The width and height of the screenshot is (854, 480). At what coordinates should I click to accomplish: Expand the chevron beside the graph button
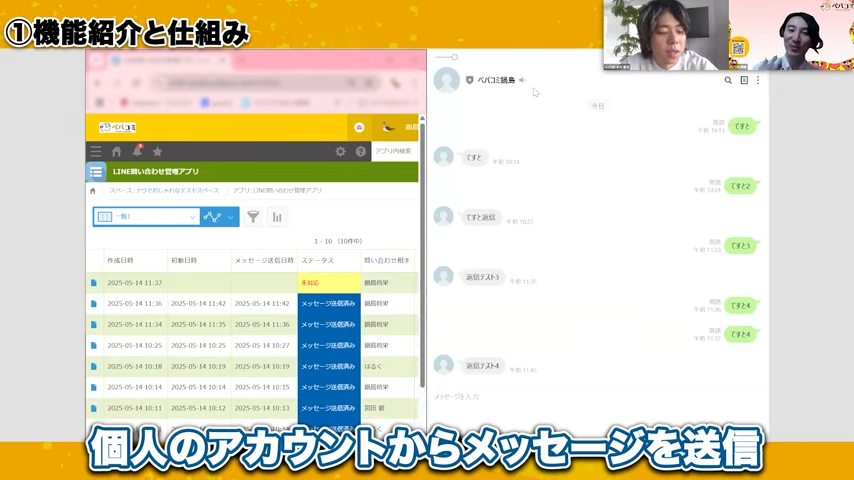coord(231,217)
